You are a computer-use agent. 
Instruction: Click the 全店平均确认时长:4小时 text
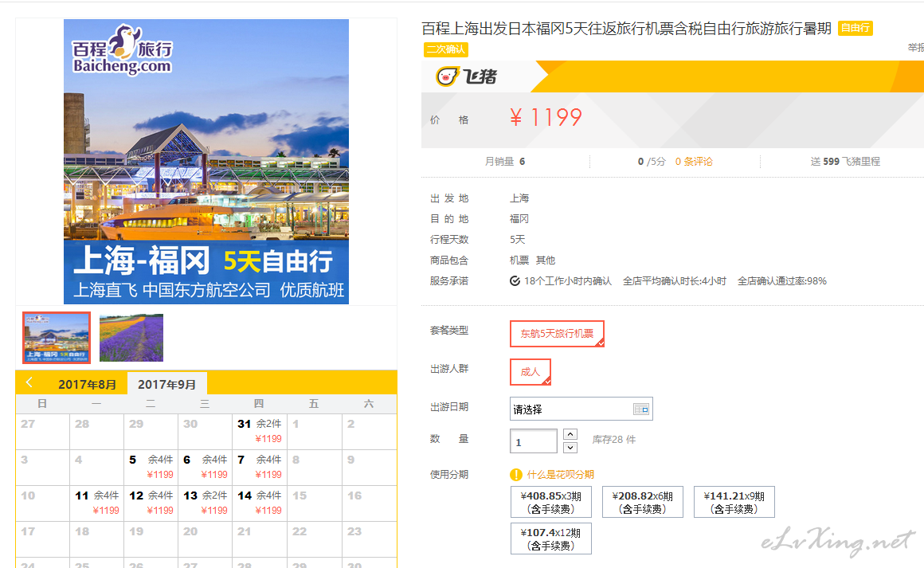point(675,281)
